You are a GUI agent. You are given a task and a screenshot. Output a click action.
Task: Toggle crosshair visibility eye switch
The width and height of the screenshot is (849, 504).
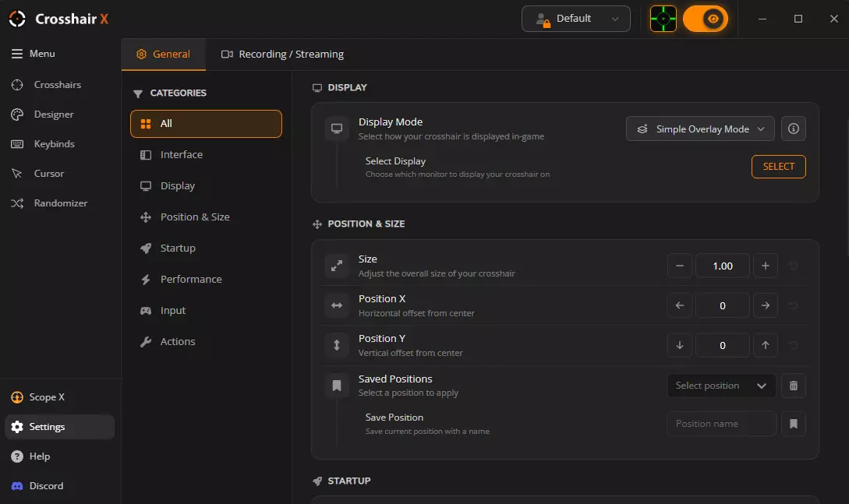(706, 19)
